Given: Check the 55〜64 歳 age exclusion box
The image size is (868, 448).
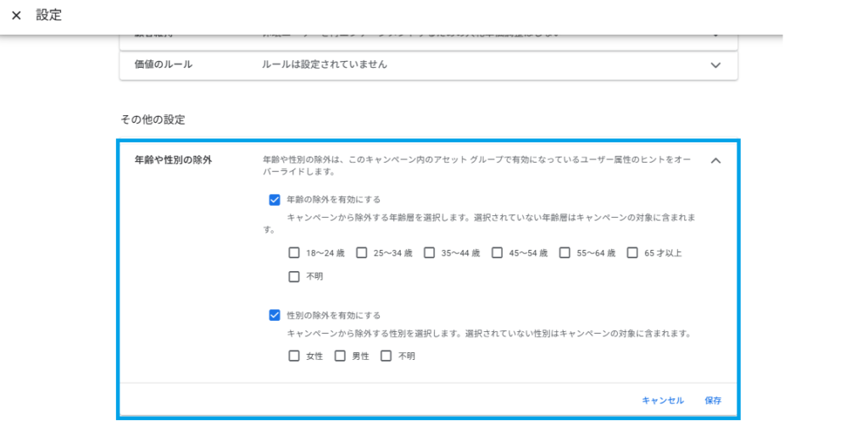Looking at the screenshot, I should tap(565, 252).
